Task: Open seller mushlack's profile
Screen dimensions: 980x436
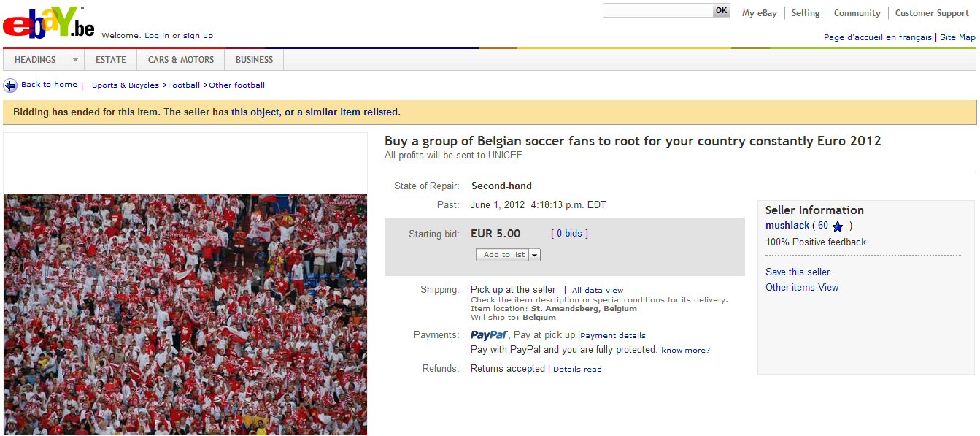Action: (787, 226)
